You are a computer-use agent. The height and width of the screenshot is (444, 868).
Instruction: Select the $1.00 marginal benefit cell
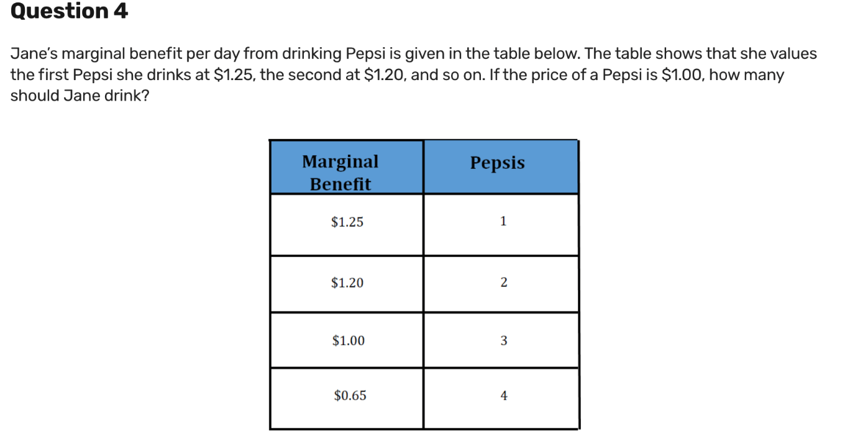click(x=347, y=340)
